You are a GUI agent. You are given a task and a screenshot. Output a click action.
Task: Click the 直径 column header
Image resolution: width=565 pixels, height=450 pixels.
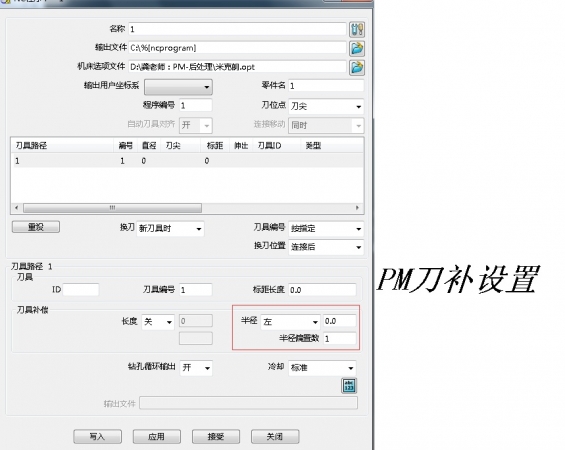pyautogui.click(x=149, y=146)
